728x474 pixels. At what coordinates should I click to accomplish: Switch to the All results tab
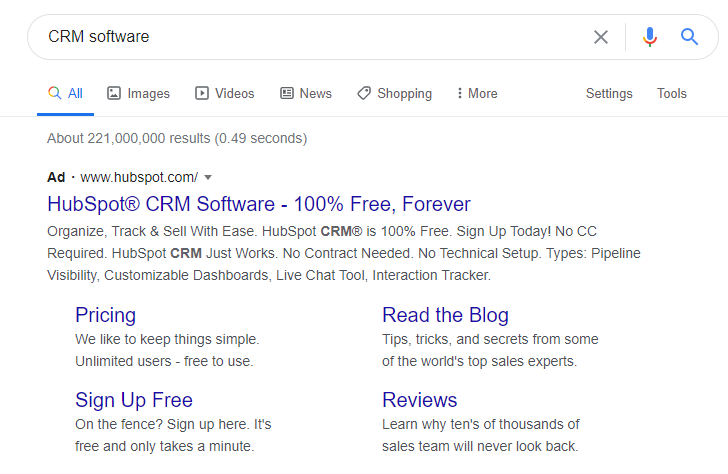pyautogui.click(x=65, y=93)
